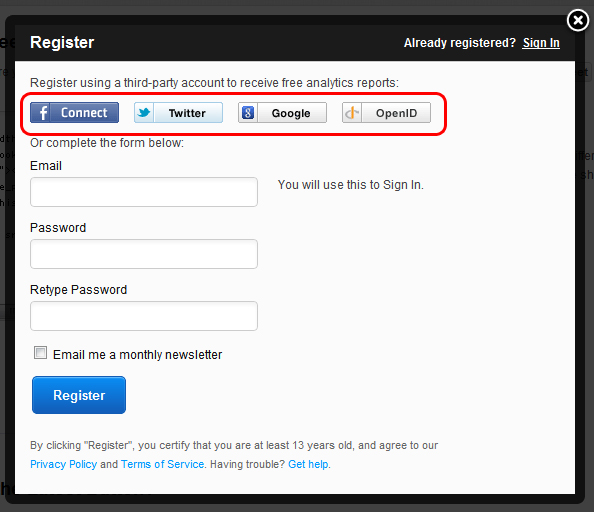Enable the monthly newsletter checkbox

(x=40, y=353)
